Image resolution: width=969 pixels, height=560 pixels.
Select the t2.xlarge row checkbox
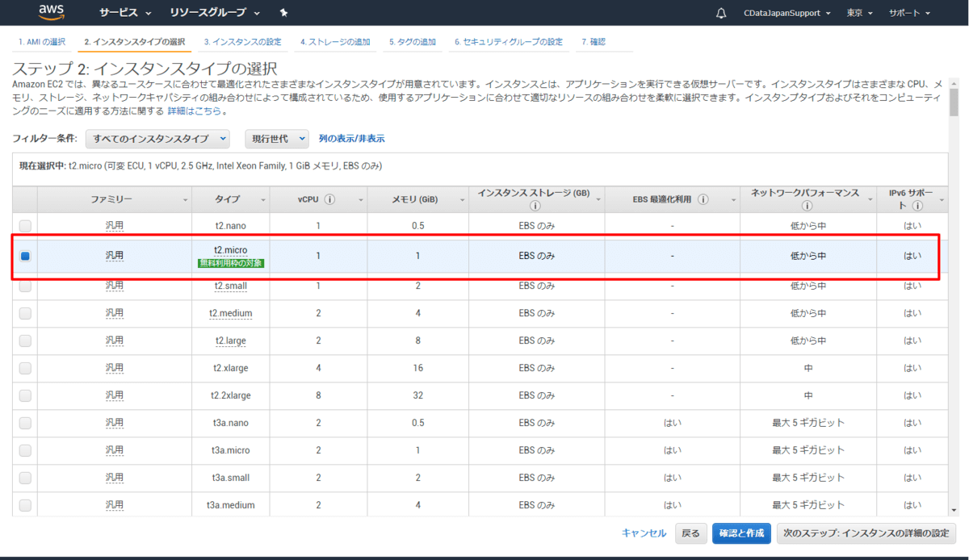25,368
